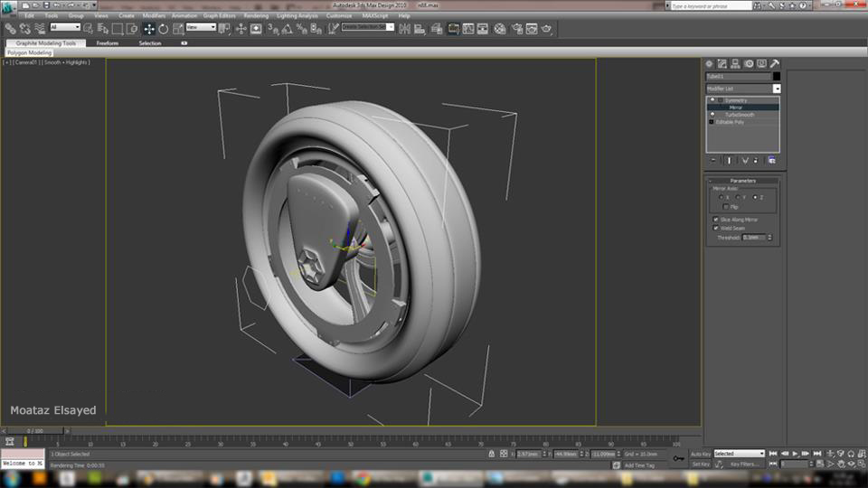Open the Material Editor
The width and height of the screenshot is (868, 488).
point(500,29)
